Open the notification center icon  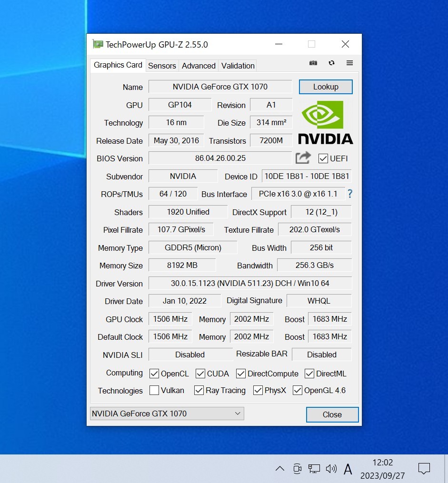tap(424, 469)
